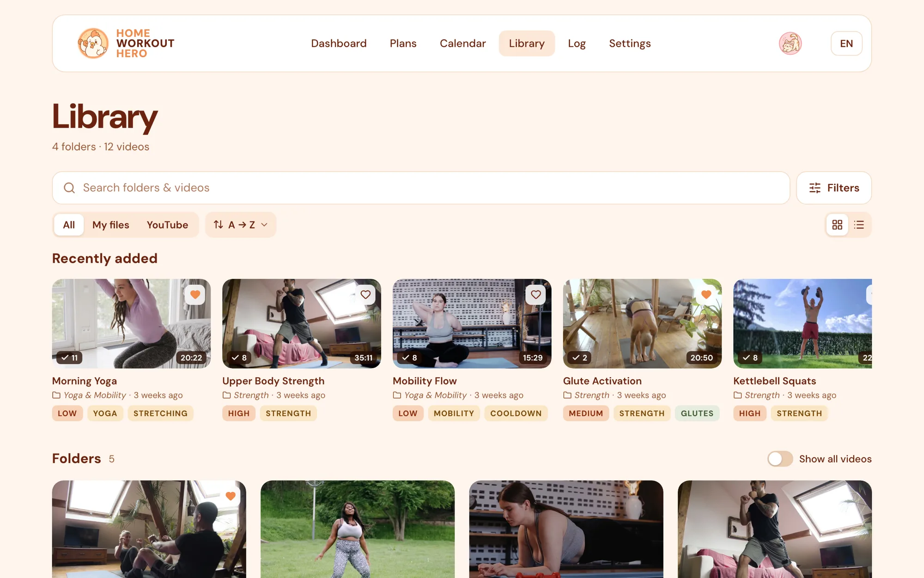The width and height of the screenshot is (924, 578).
Task: Navigate to the Calendar page
Action: coord(462,43)
